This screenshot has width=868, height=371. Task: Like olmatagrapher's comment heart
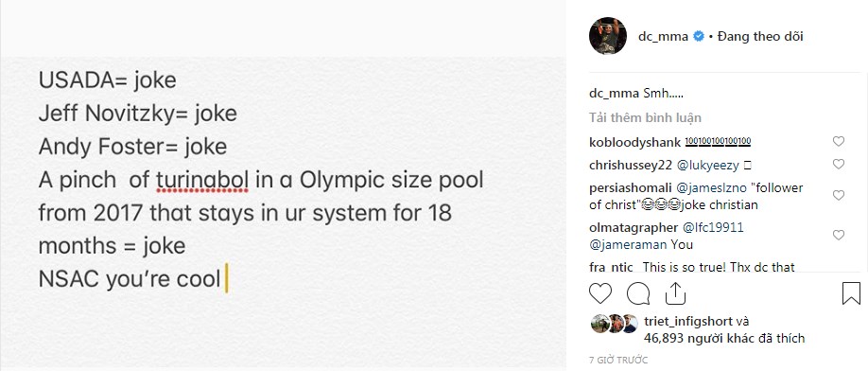[839, 236]
